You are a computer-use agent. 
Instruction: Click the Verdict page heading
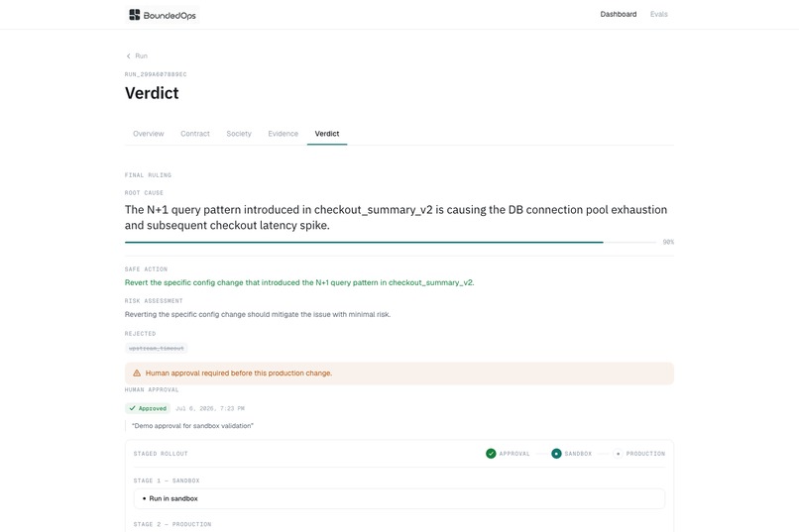click(152, 93)
